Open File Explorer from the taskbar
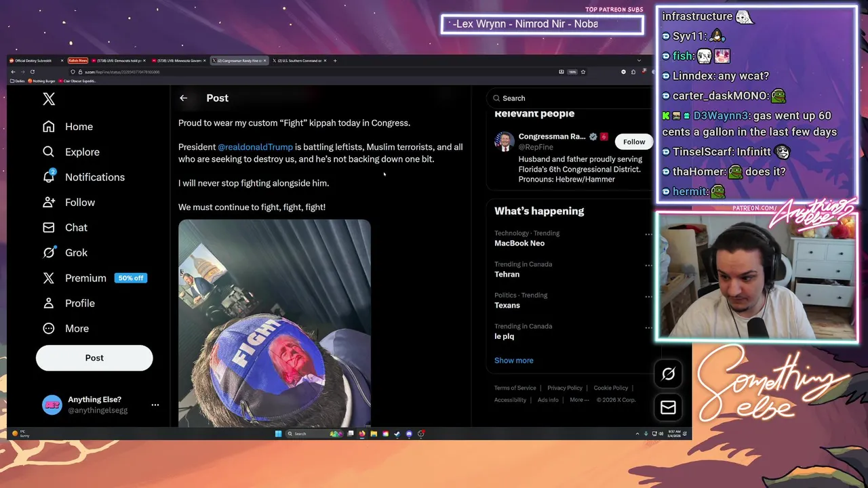 click(x=374, y=434)
